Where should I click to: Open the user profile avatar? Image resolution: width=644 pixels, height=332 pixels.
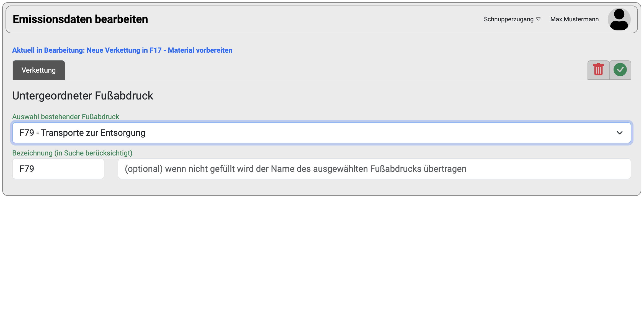619,19
